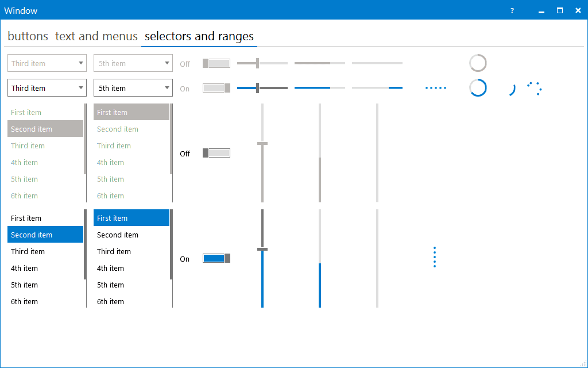Choose blue-highlighted "First item" in the list
The height and width of the screenshot is (368, 588).
[131, 218]
